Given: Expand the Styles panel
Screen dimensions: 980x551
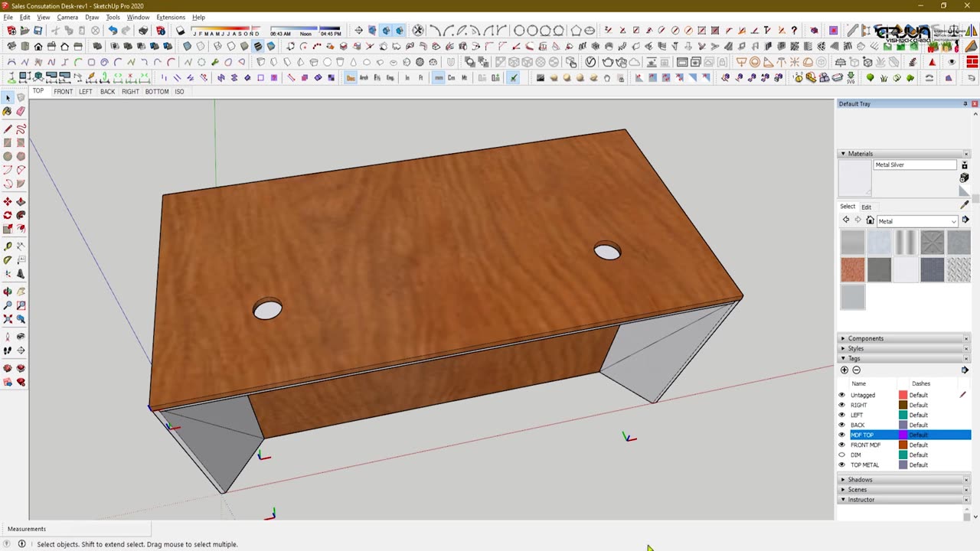Looking at the screenshot, I should (x=843, y=348).
